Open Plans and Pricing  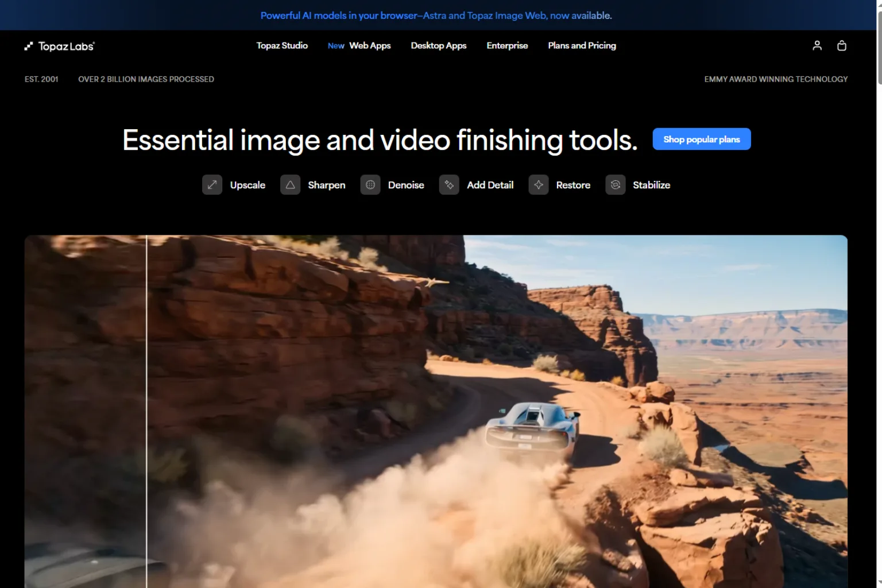click(x=582, y=45)
